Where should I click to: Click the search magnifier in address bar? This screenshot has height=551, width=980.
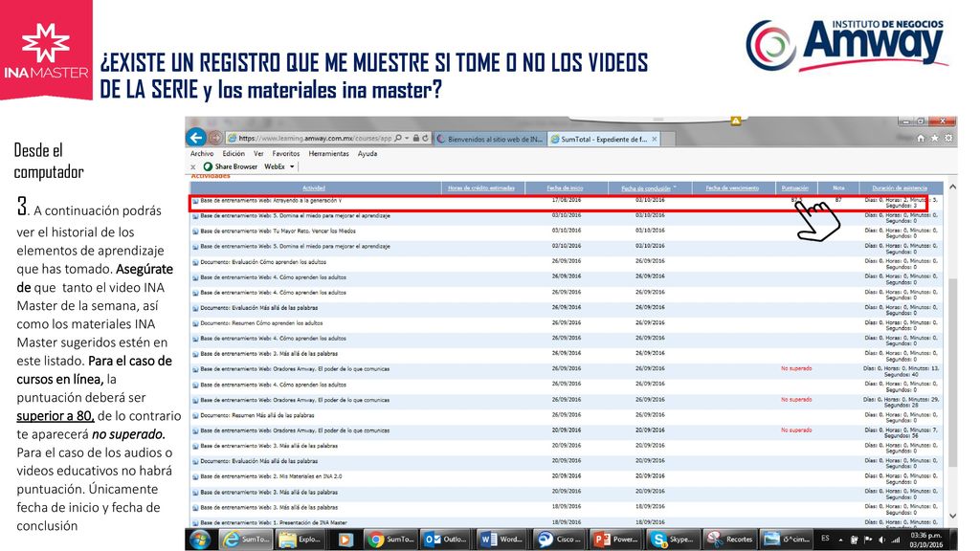[398, 138]
